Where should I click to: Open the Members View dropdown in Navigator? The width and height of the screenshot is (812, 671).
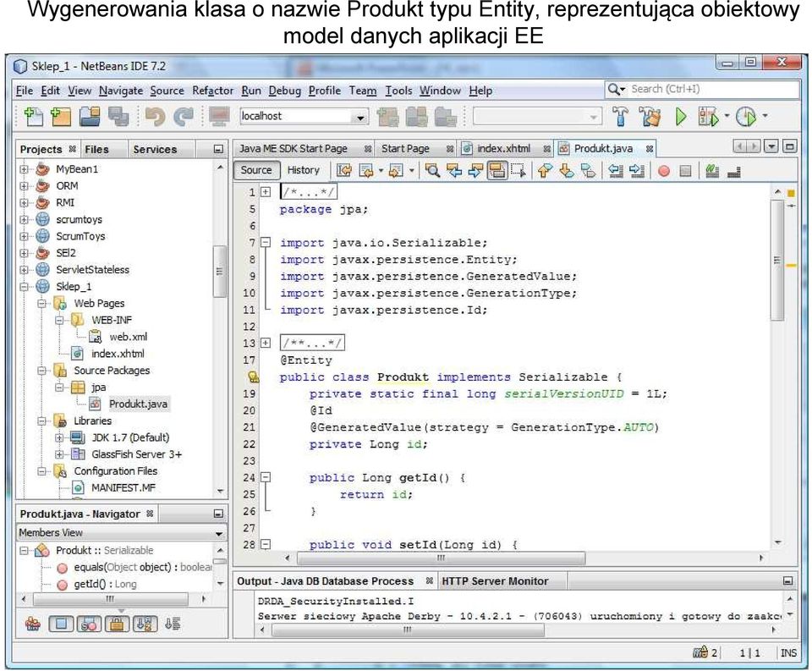point(219,533)
